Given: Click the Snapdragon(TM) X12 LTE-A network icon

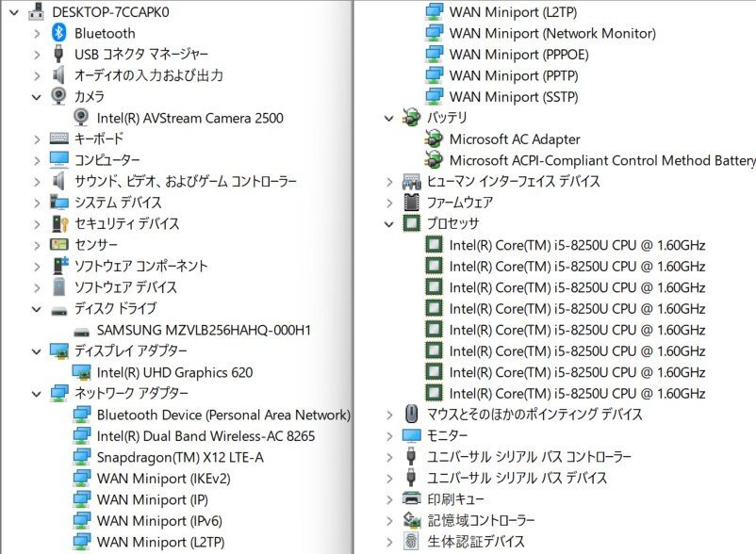Looking at the screenshot, I should click(x=81, y=457).
